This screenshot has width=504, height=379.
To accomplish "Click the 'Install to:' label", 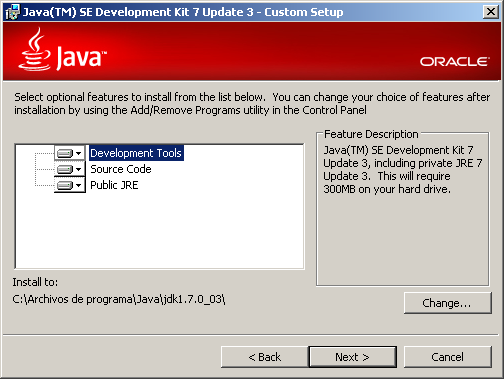I will (35, 282).
